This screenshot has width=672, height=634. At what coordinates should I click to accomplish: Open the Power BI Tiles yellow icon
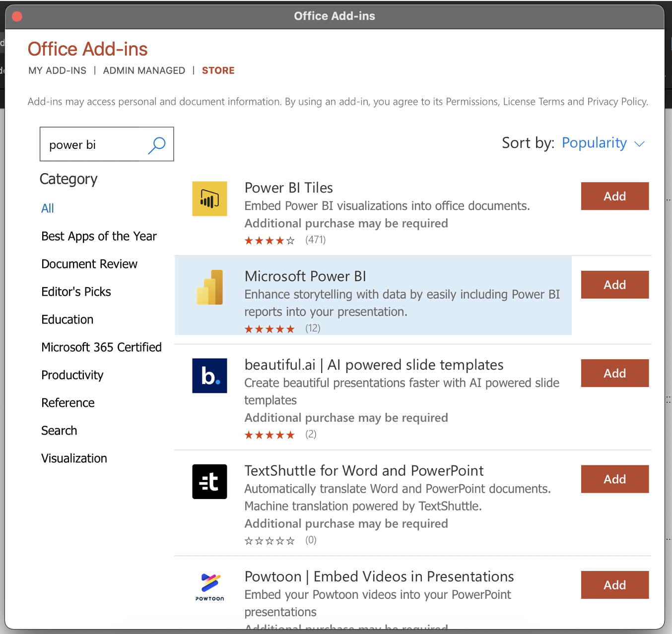pyautogui.click(x=209, y=198)
